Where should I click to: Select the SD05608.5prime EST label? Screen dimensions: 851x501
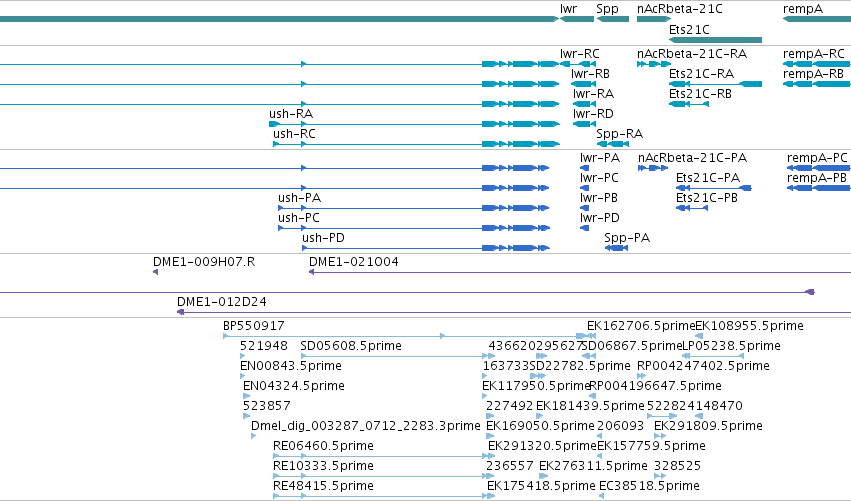(x=351, y=347)
